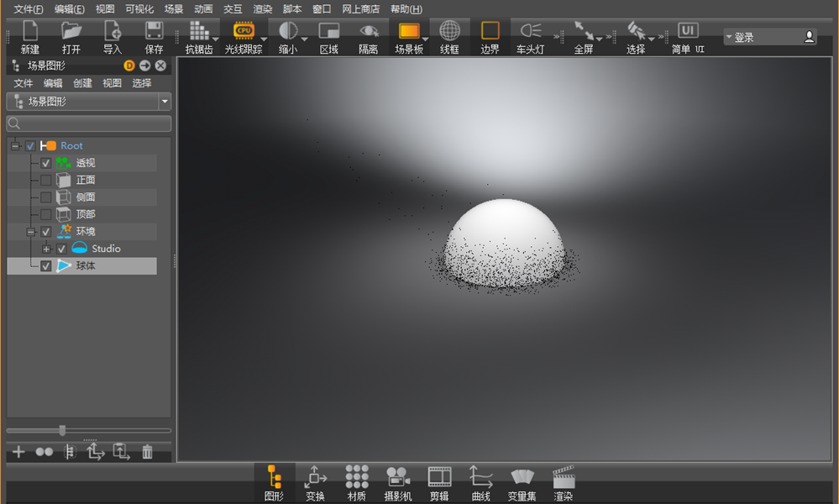
Task: Open the 渲染 menu in menu bar
Action: (262, 9)
